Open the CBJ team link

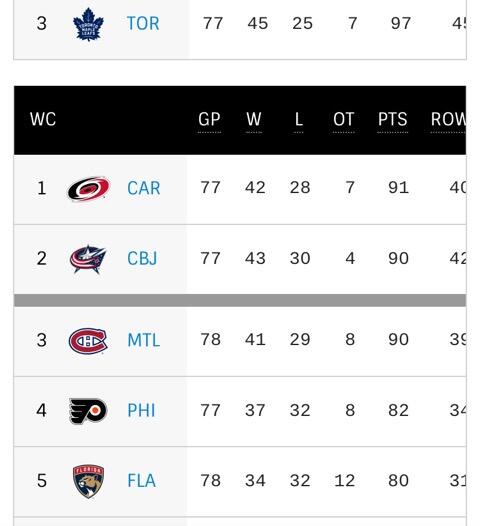pyautogui.click(x=142, y=259)
